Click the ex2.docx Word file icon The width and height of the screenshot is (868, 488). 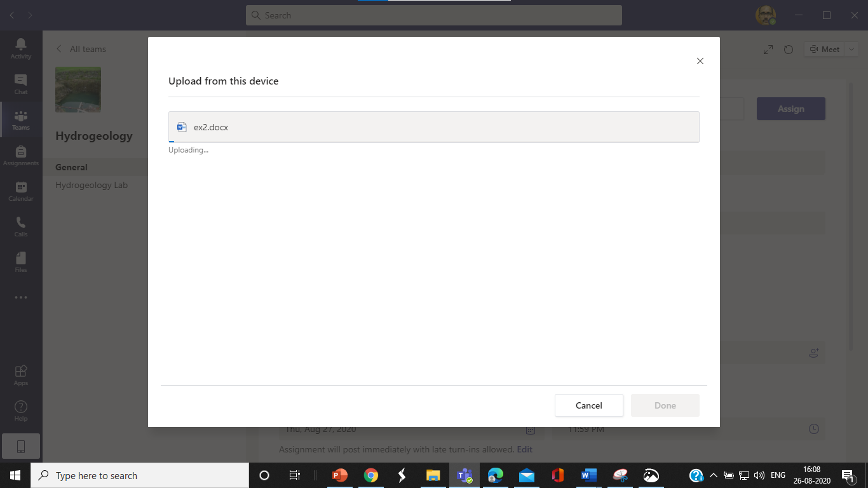(x=182, y=127)
